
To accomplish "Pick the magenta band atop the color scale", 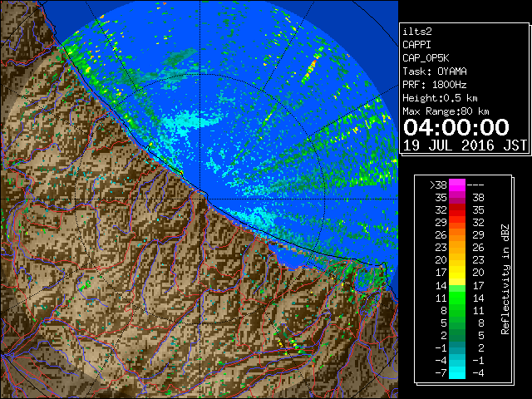I will 457,185.
